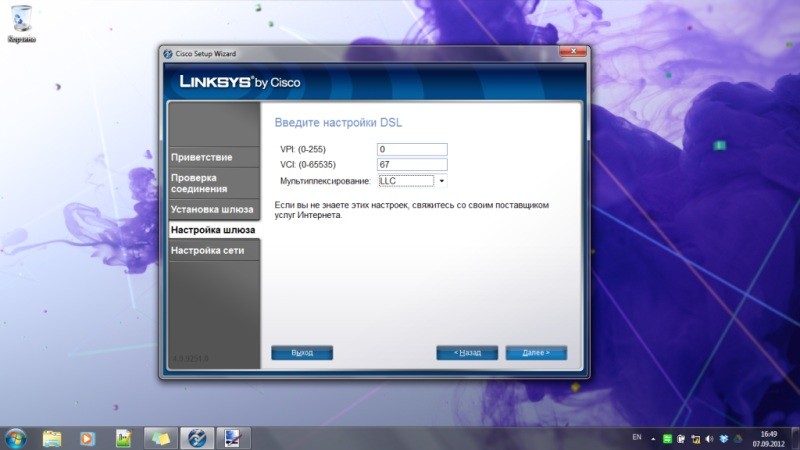Viewport: 800px width, 450px height.
Task: Select the Установка шлюза sidebar step
Action: coord(214,209)
